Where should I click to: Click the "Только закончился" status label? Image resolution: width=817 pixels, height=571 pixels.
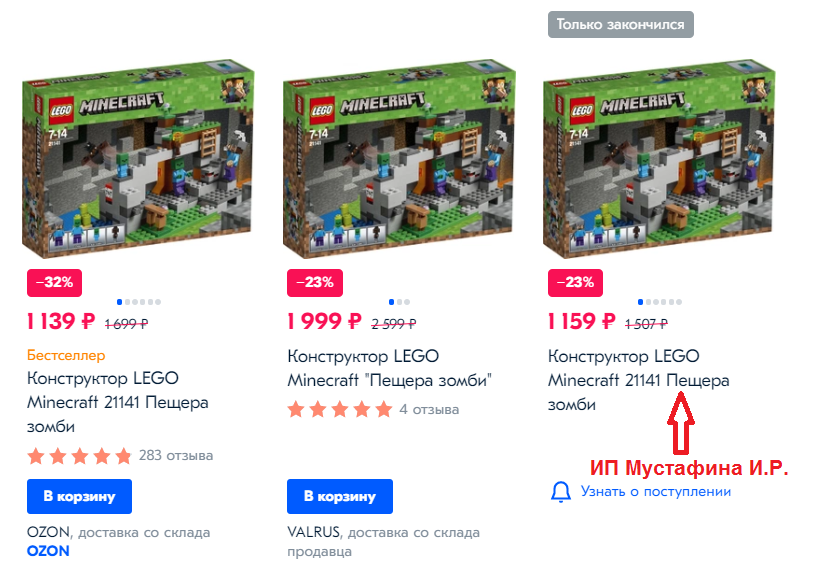(x=621, y=24)
